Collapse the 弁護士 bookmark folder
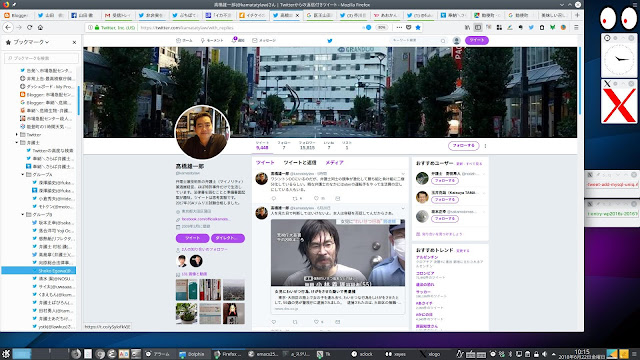This screenshot has height=360, width=640. [17, 142]
